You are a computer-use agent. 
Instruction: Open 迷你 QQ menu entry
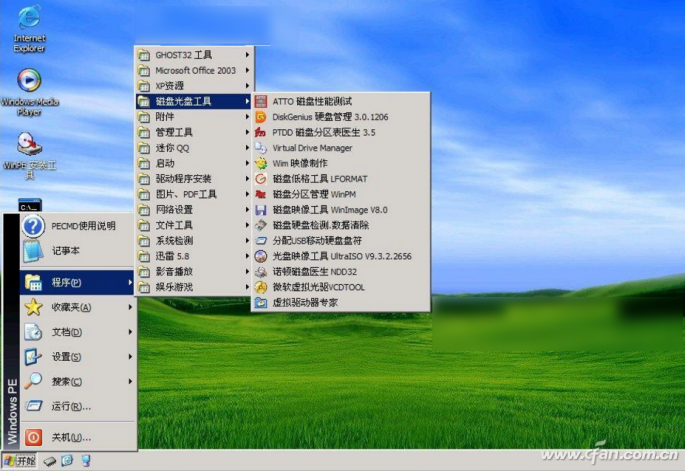tap(194, 148)
